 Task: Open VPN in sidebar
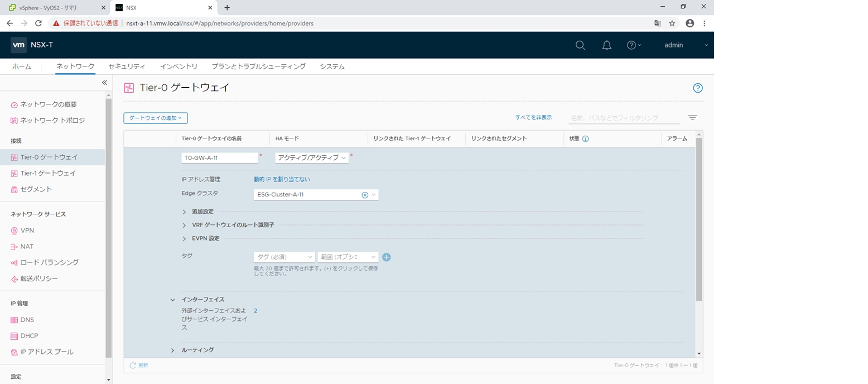[27, 230]
